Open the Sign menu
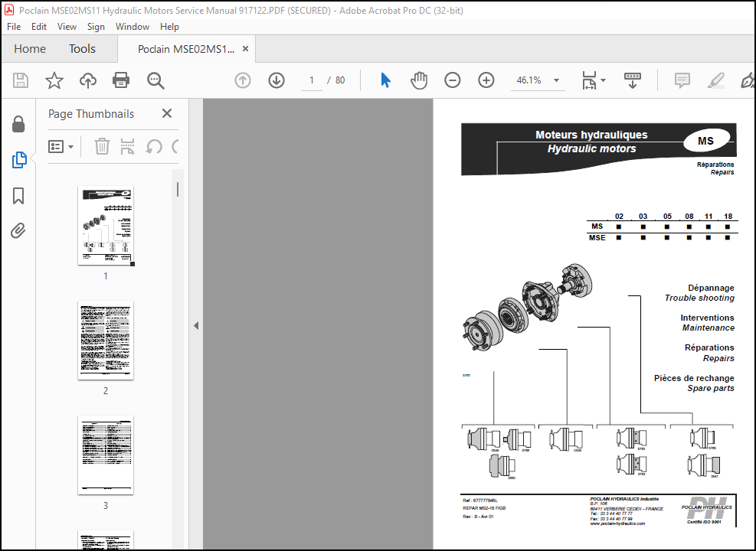The width and height of the screenshot is (756, 551). [96, 27]
